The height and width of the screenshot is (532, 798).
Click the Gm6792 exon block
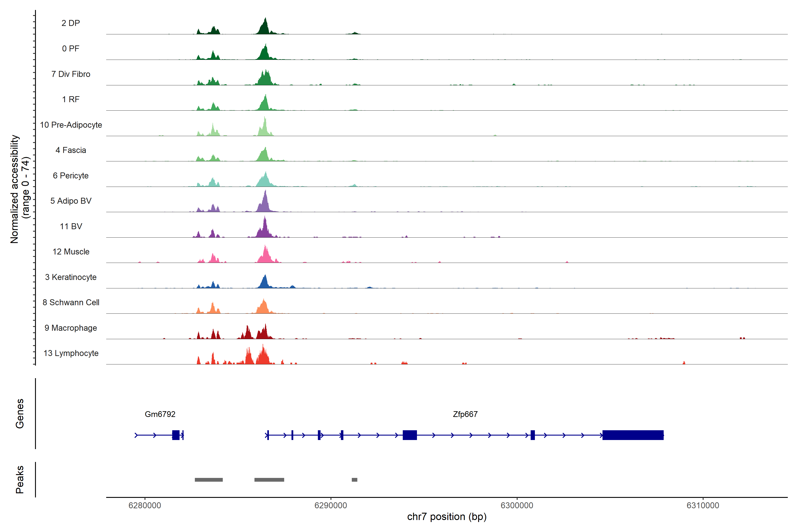(176, 435)
